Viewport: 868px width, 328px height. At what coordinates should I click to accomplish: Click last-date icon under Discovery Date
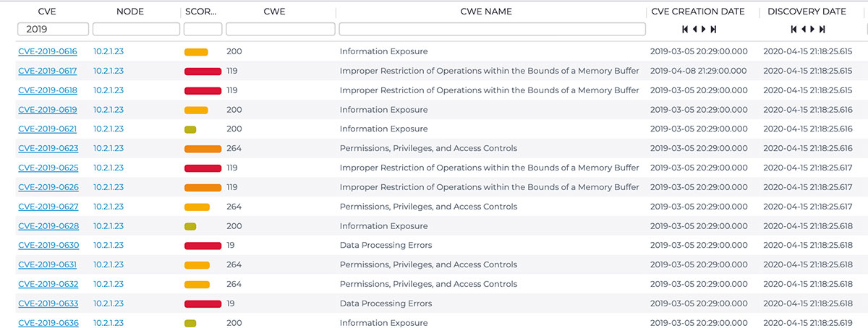point(822,30)
